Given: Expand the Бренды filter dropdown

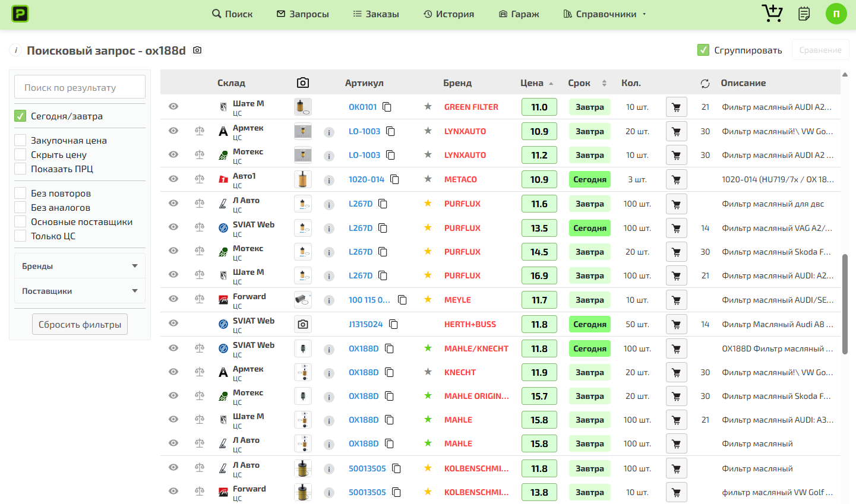Looking at the screenshot, I should (x=80, y=266).
